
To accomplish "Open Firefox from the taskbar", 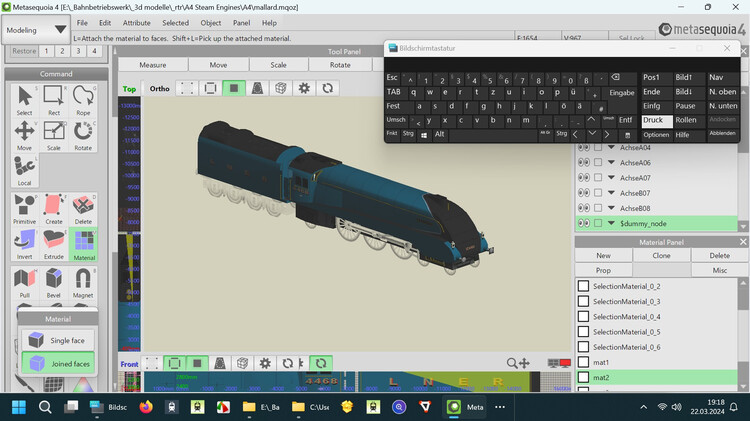I will pyautogui.click(x=147, y=407).
